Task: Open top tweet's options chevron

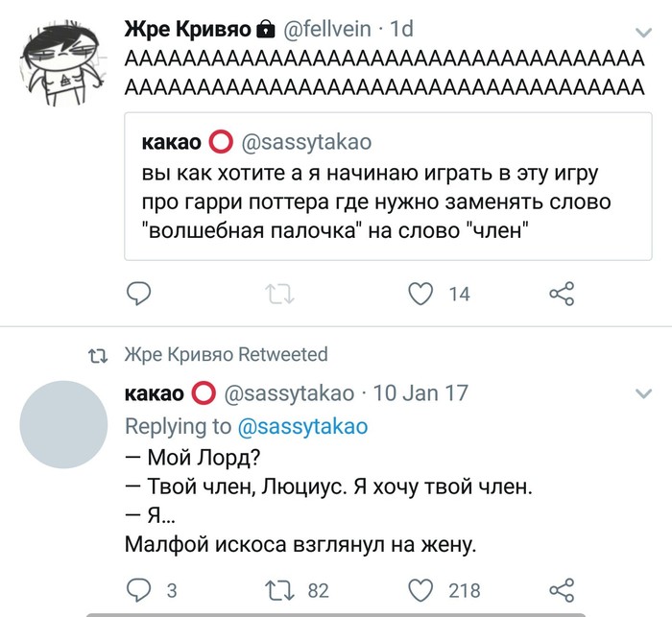Action: 644,33
